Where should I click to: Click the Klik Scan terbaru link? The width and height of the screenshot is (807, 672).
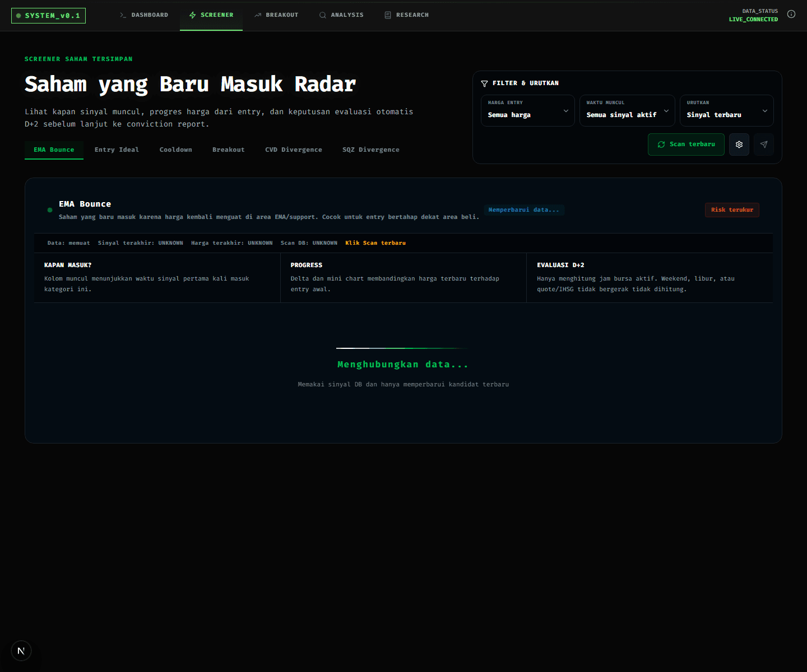tap(375, 243)
